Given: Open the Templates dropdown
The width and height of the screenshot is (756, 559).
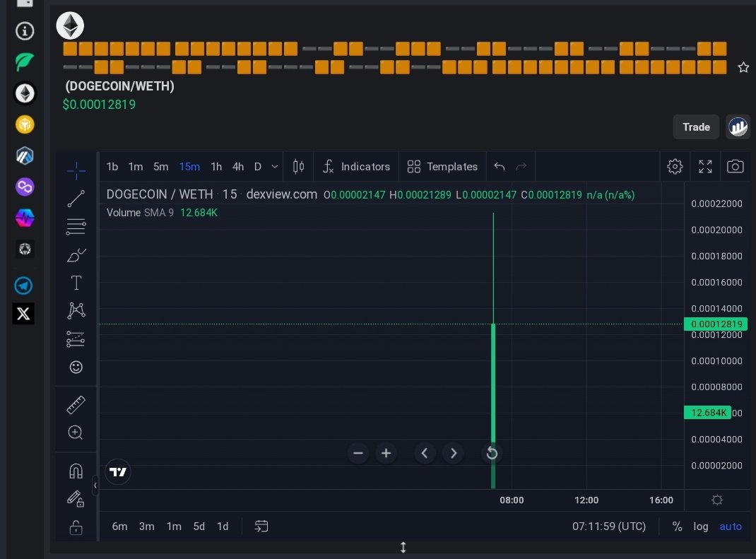Looking at the screenshot, I should 443,167.
